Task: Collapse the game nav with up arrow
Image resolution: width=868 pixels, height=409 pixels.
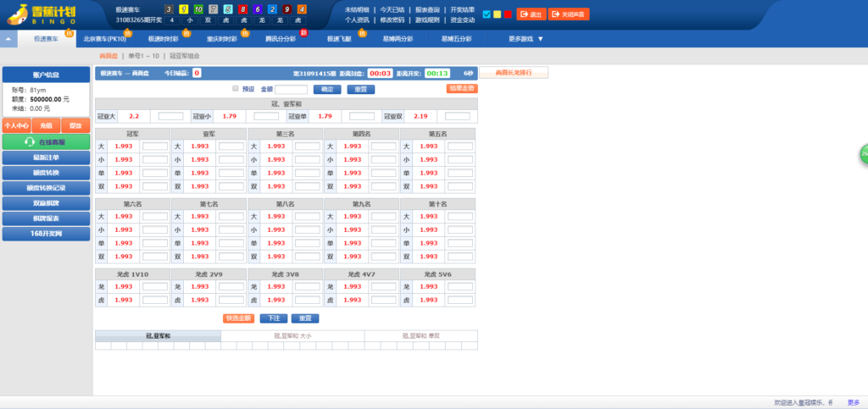Action: coord(8,39)
